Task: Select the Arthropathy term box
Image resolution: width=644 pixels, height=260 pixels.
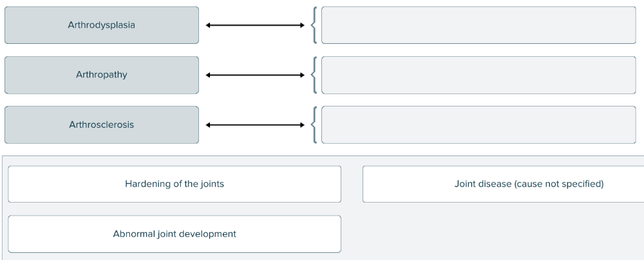Action: pyautogui.click(x=102, y=75)
